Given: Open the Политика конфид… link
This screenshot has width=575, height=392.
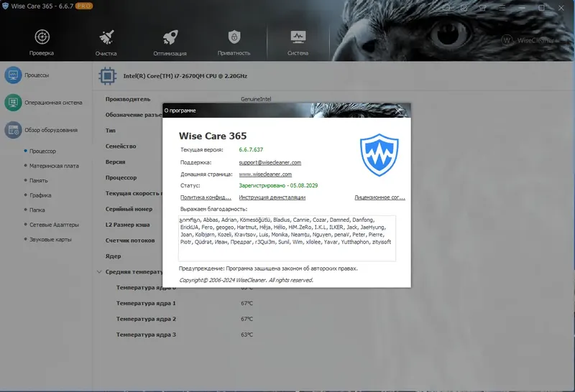Looking at the screenshot, I should pos(206,197).
